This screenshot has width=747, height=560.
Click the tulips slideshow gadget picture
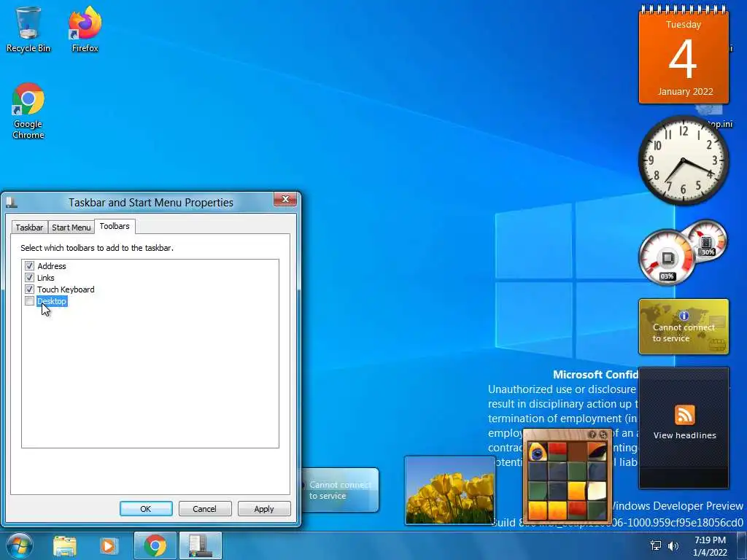(449, 490)
